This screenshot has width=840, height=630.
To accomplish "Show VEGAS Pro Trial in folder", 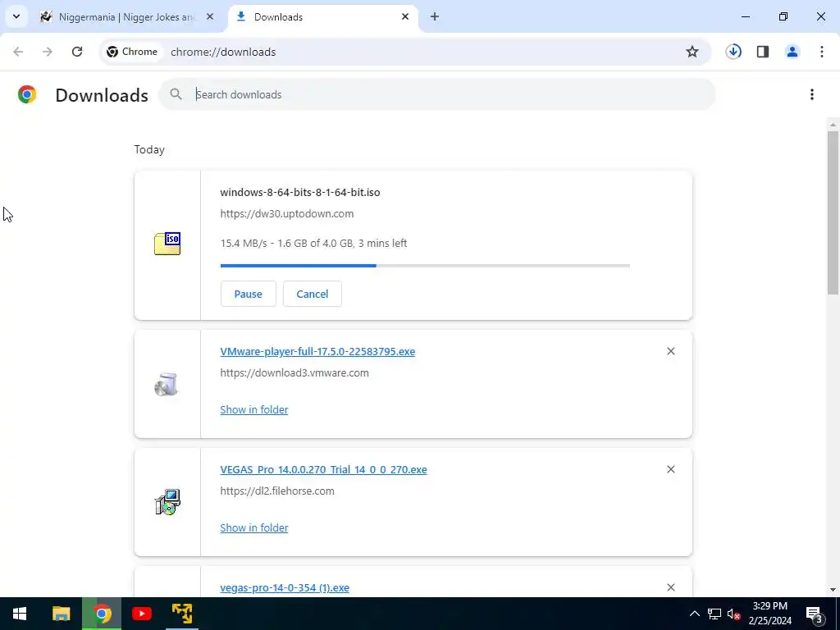I will pyautogui.click(x=254, y=528).
